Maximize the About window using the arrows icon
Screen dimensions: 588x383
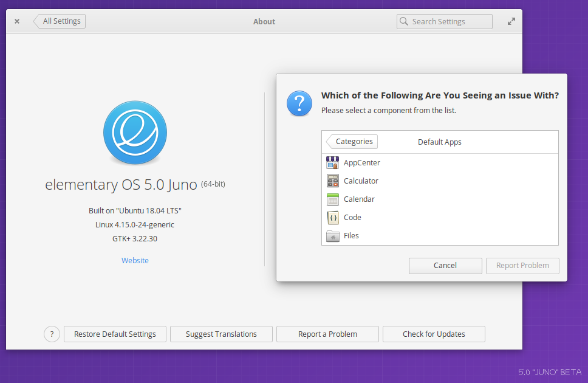(511, 21)
